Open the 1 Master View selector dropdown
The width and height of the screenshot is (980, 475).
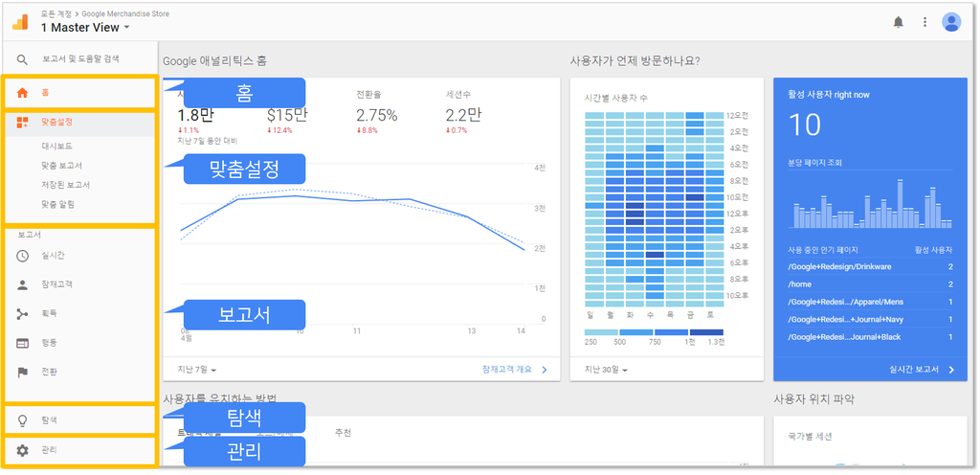click(85, 28)
